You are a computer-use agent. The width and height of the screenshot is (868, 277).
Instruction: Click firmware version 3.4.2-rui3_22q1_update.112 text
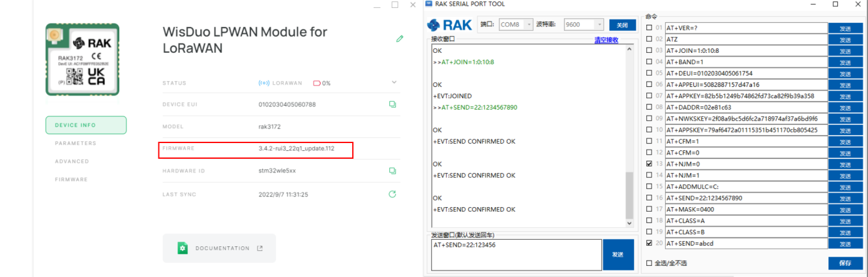tap(296, 148)
